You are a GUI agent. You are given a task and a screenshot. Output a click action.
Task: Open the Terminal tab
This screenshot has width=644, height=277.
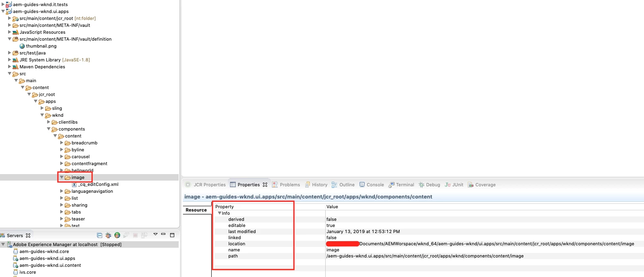[x=401, y=185]
